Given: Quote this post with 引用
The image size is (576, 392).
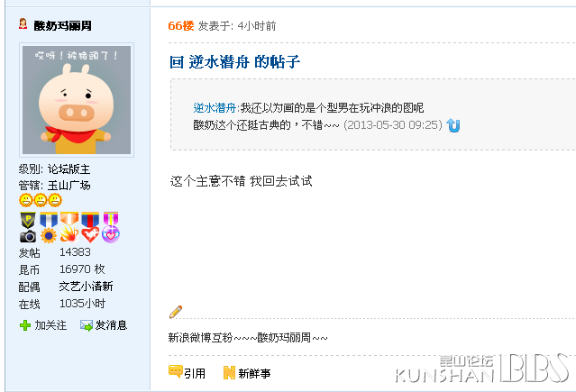Looking at the screenshot, I should pos(187,373).
